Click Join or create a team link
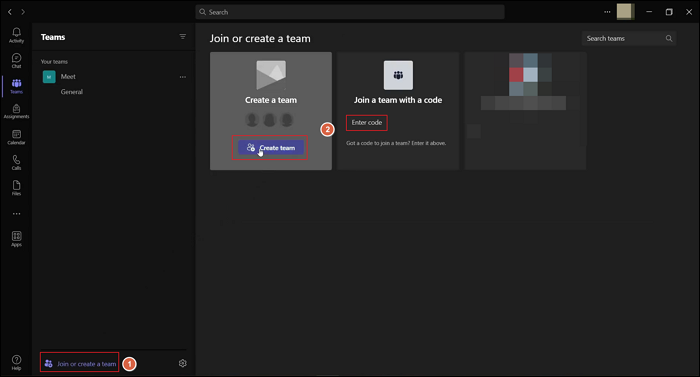The height and width of the screenshot is (377, 700). [x=80, y=364]
